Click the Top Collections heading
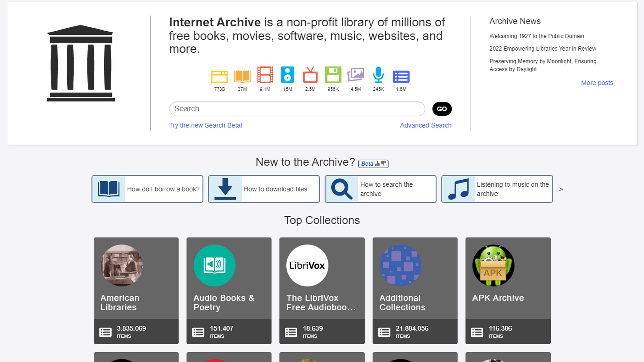Viewport: 644px width, 362px height. pyautogui.click(x=322, y=220)
